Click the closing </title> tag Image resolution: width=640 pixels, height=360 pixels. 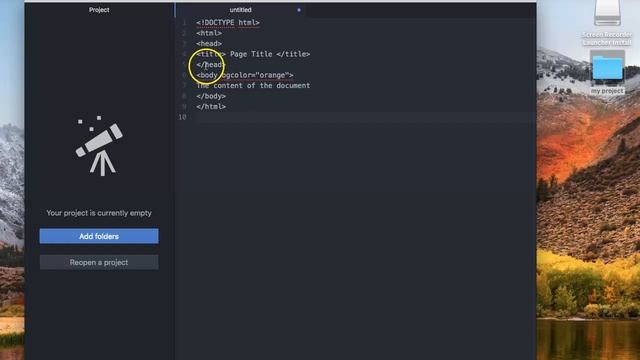coord(293,54)
